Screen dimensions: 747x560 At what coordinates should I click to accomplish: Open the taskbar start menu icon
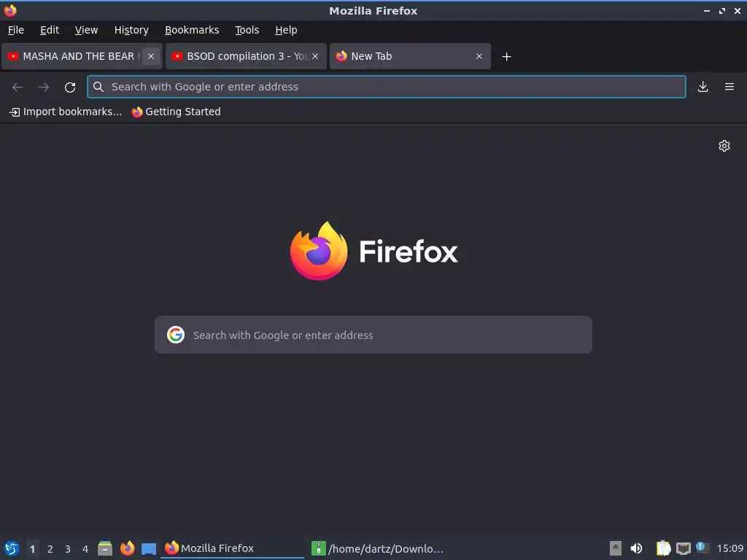(x=12, y=548)
